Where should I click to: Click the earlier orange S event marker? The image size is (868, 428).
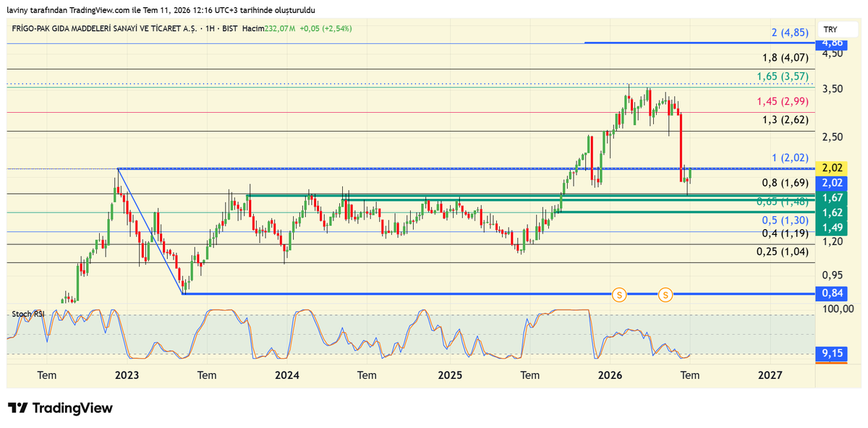[620, 294]
